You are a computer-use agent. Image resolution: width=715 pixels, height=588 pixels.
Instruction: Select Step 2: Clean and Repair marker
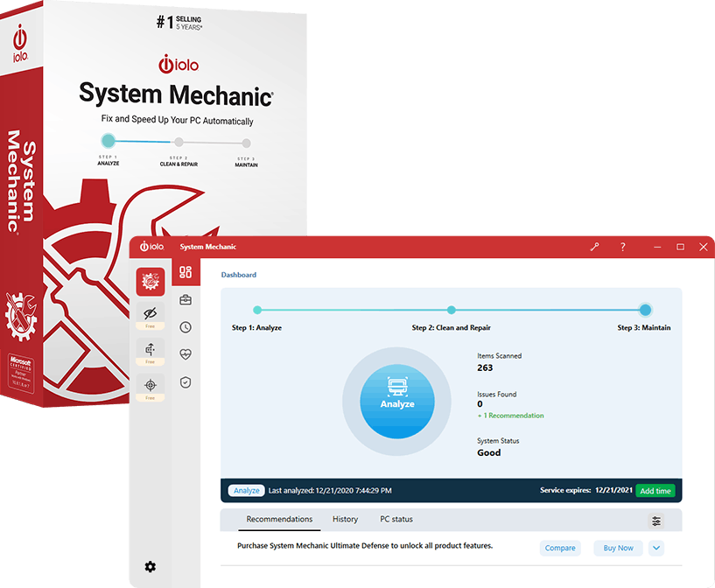(451, 310)
